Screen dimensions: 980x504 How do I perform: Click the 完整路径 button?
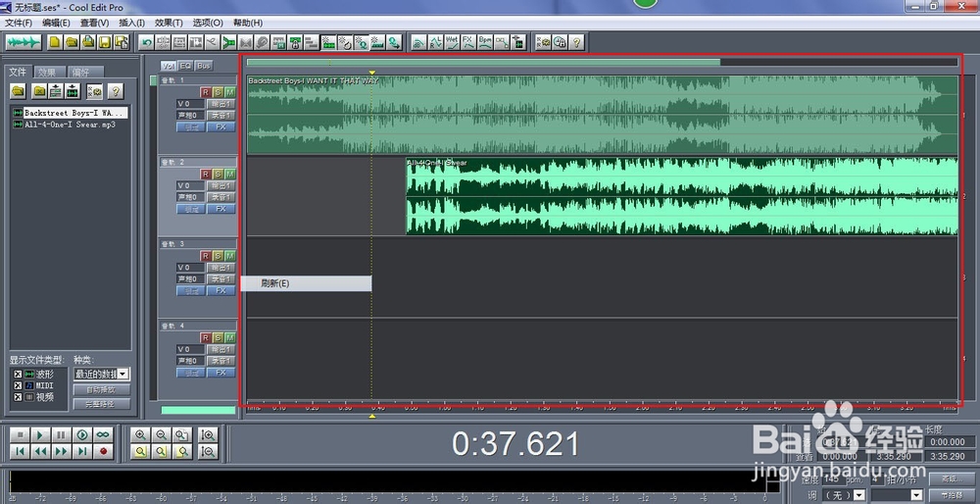point(102,404)
